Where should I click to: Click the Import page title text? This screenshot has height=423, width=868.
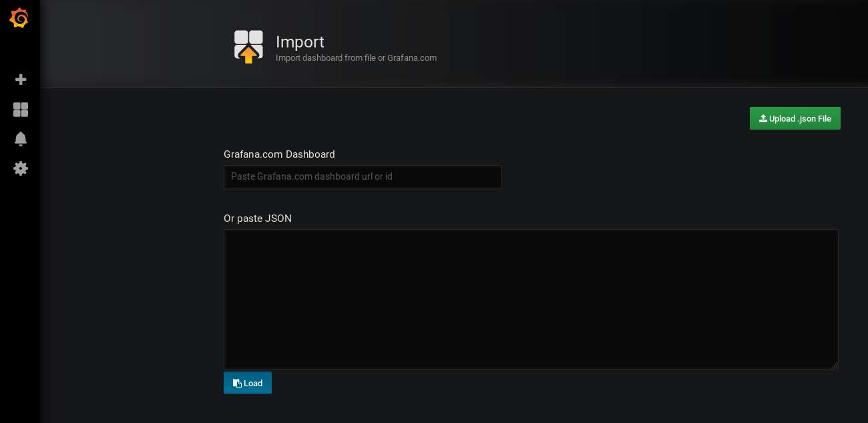(x=300, y=41)
